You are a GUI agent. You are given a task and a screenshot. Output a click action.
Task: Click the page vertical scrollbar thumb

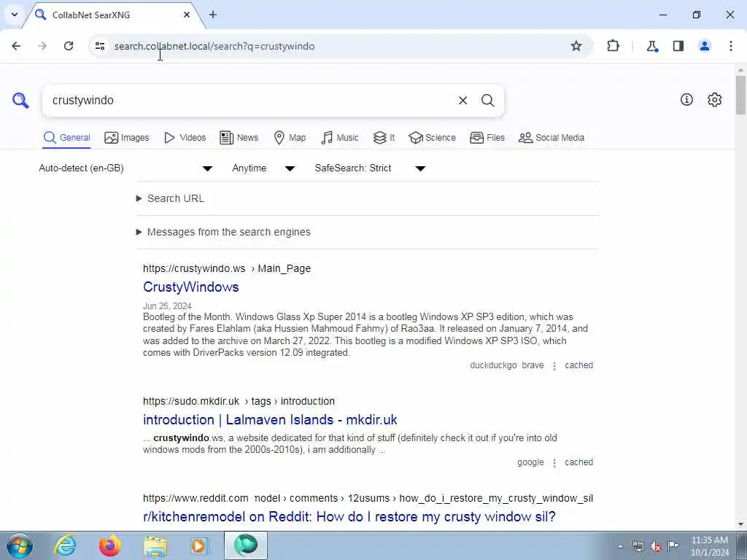[x=741, y=95]
